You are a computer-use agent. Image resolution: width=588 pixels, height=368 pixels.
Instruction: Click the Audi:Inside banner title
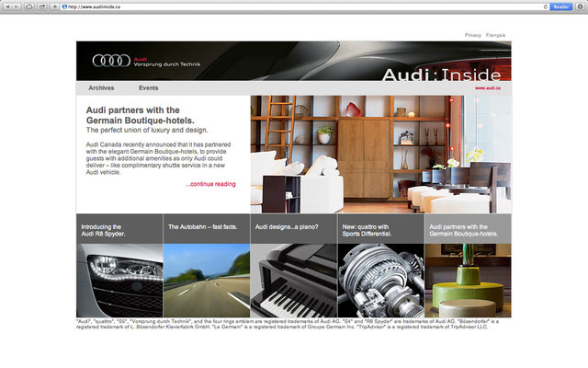[x=441, y=75]
